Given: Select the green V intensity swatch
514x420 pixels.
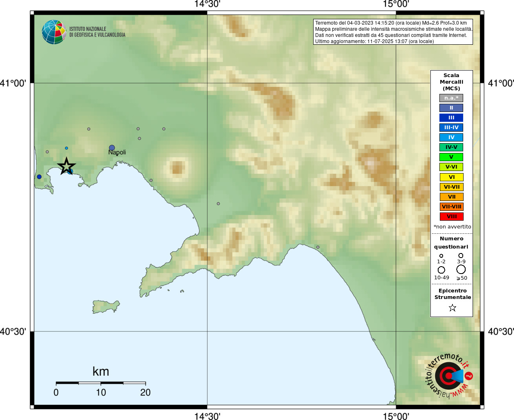Looking at the screenshot, I should [x=451, y=157].
